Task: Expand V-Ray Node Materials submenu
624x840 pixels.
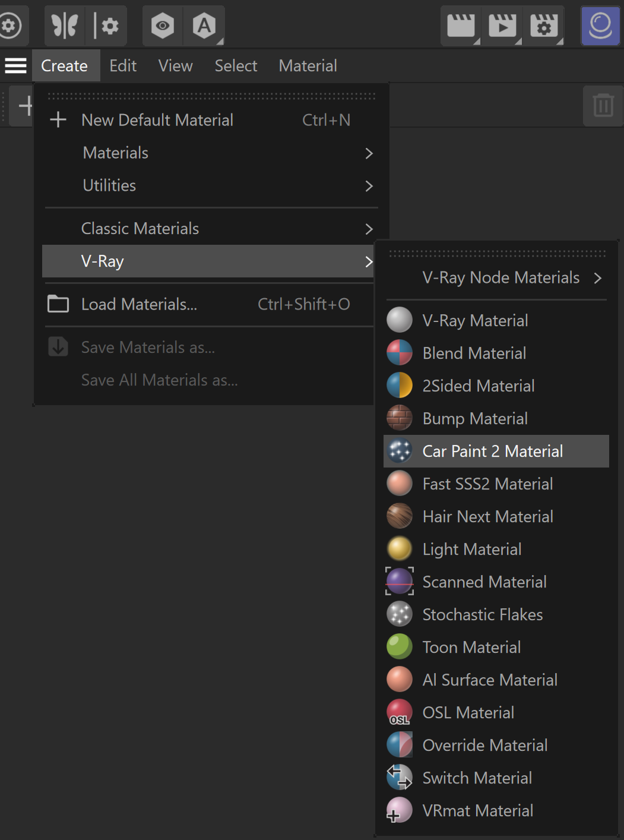Action: point(496,277)
